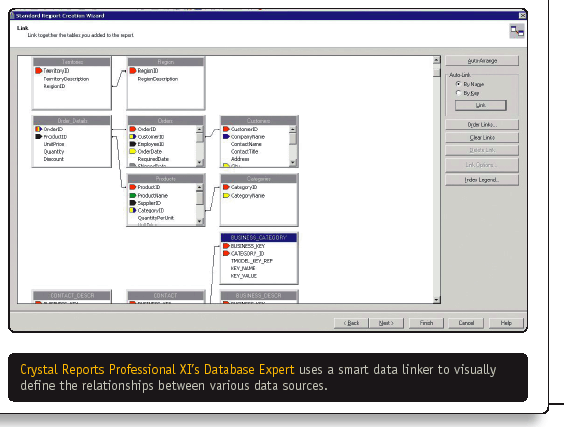
Task: Click the Customers table scroll down arrow
Action: (x=293, y=163)
